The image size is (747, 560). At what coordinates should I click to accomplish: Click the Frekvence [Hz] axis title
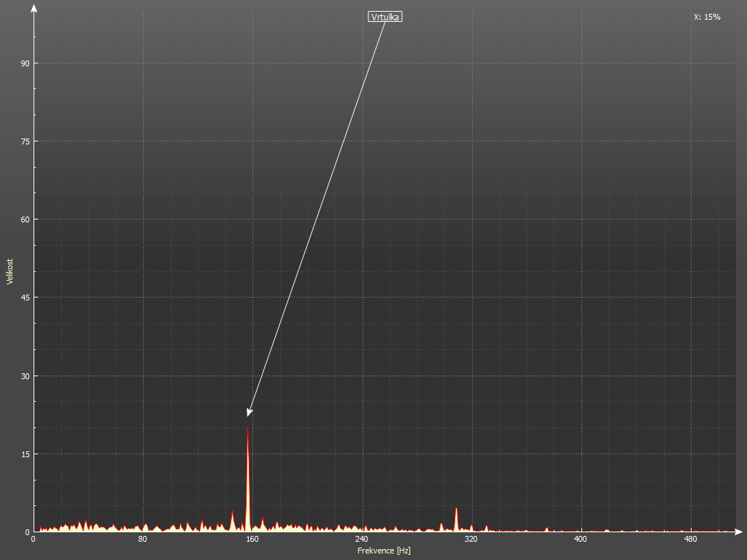[383, 551]
